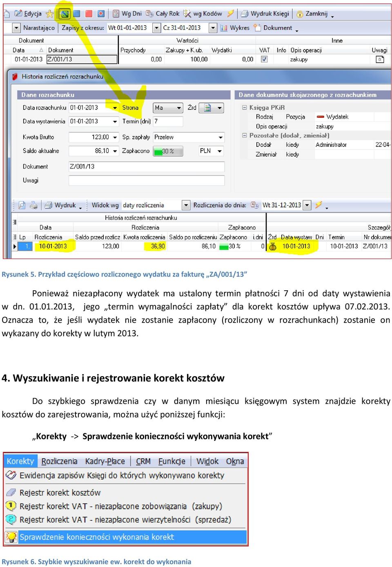Click the lightning bolt icon in the lower toolbar
Viewport: 392px width, 567px height.
tap(319, 205)
